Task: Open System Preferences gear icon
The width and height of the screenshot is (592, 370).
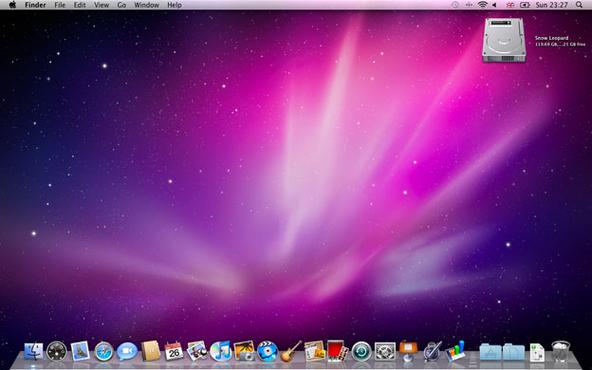Action: pyautogui.click(x=385, y=352)
